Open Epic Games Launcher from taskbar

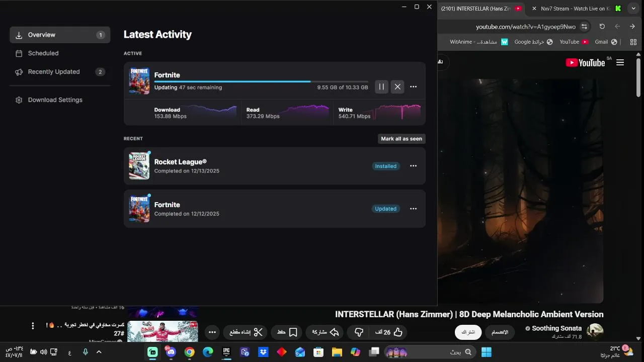pos(226,352)
